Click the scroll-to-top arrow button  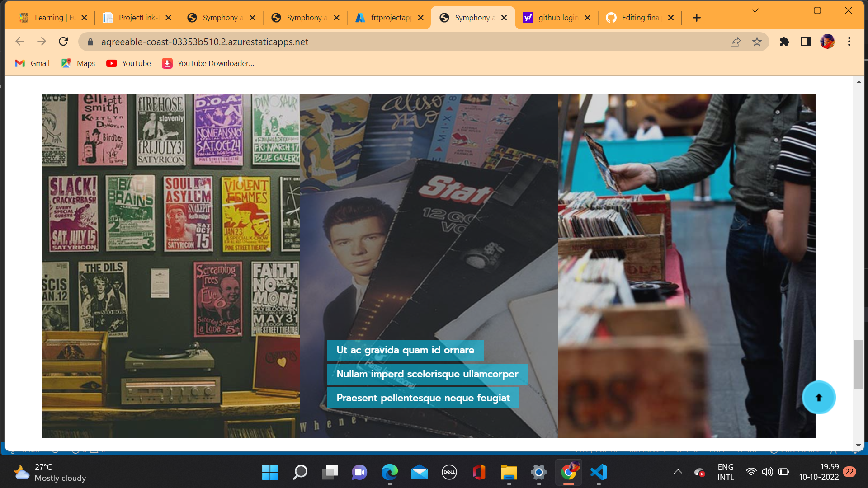click(x=818, y=398)
